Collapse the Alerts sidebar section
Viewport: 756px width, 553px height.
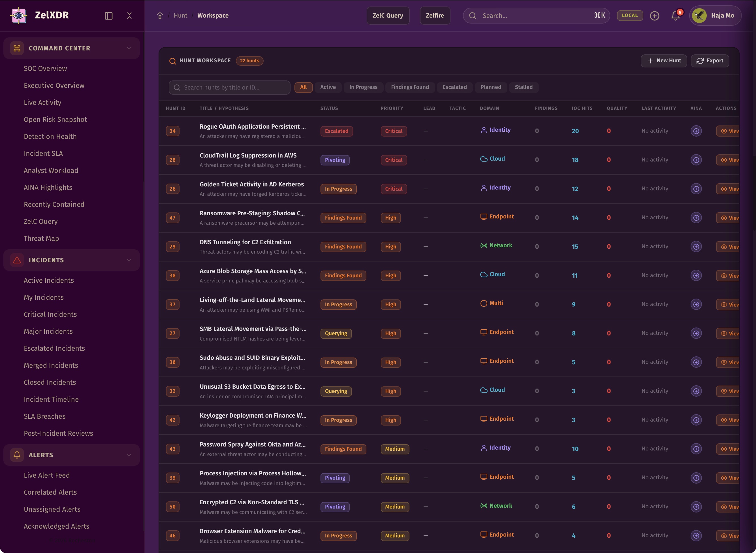pyautogui.click(x=129, y=455)
